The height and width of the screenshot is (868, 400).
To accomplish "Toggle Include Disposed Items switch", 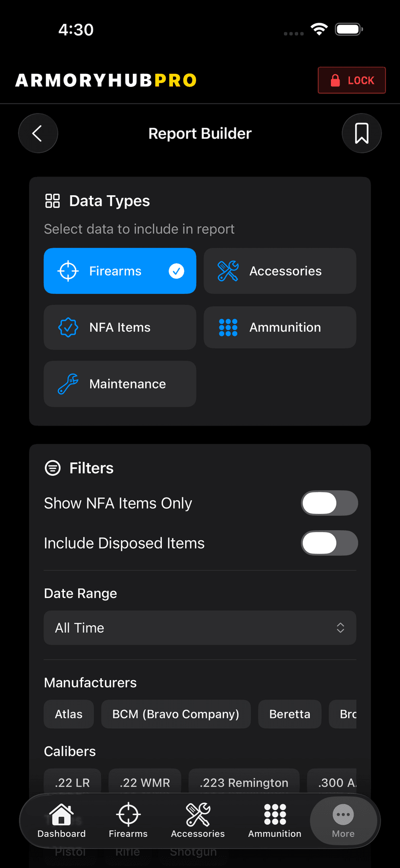I will 329,543.
